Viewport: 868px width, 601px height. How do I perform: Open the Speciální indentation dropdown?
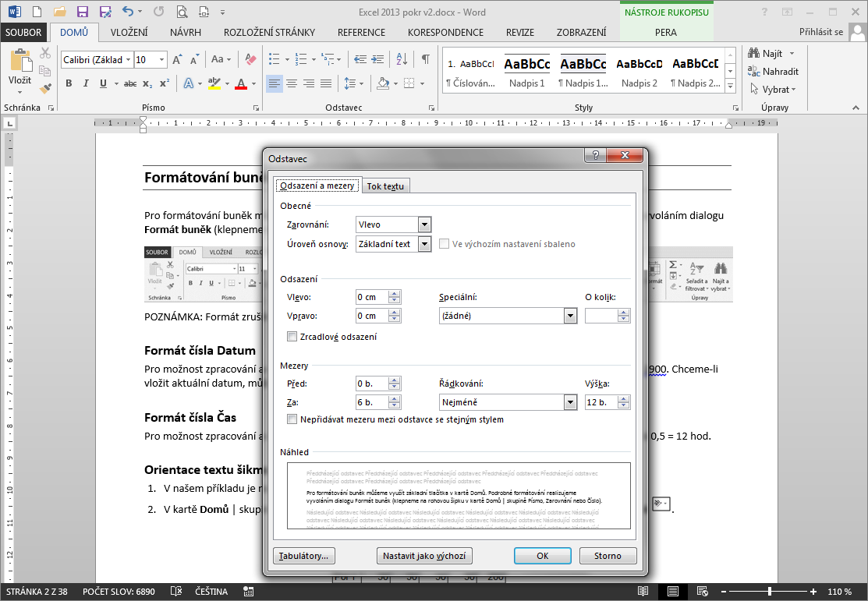pyautogui.click(x=571, y=316)
